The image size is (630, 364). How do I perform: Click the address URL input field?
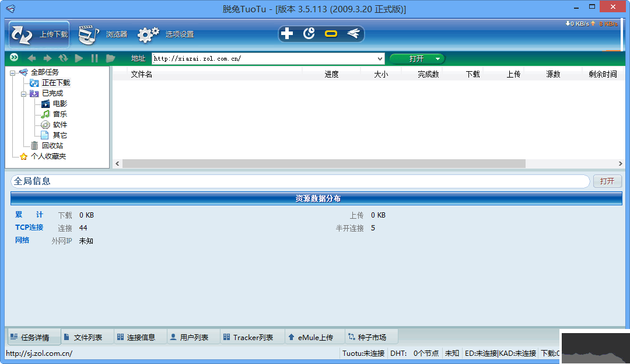264,59
